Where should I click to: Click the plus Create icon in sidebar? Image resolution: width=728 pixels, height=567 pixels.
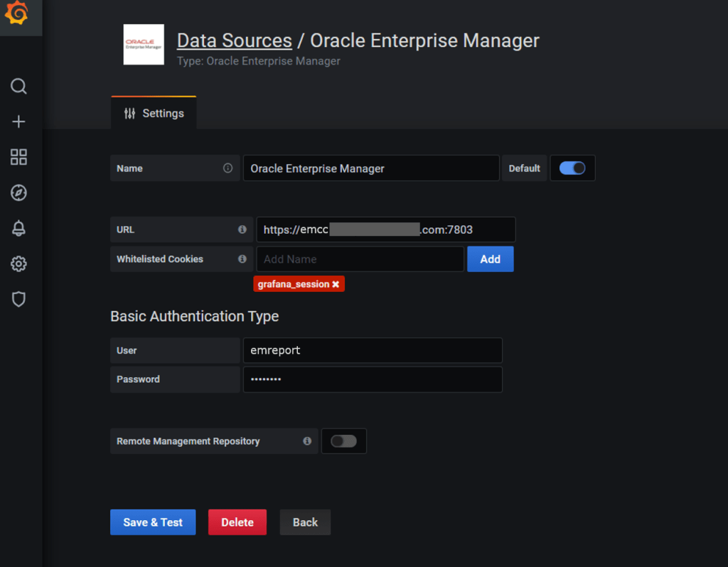[x=19, y=122]
